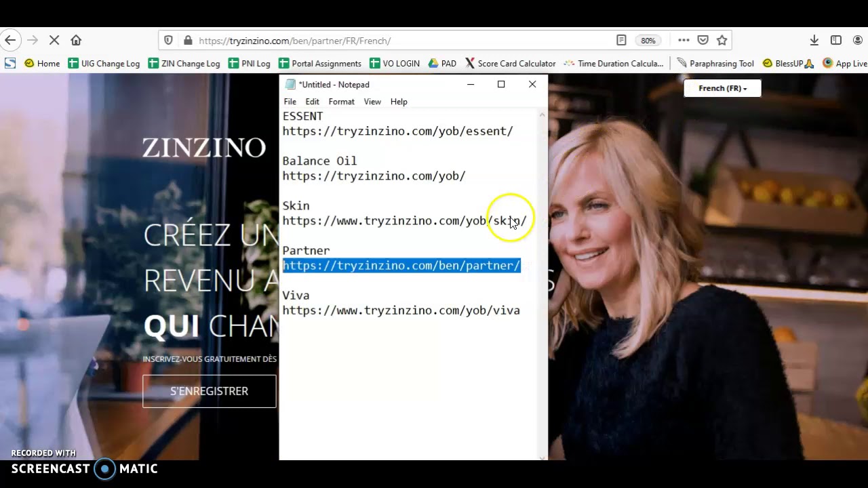Open Home bookmark

[x=42, y=64]
